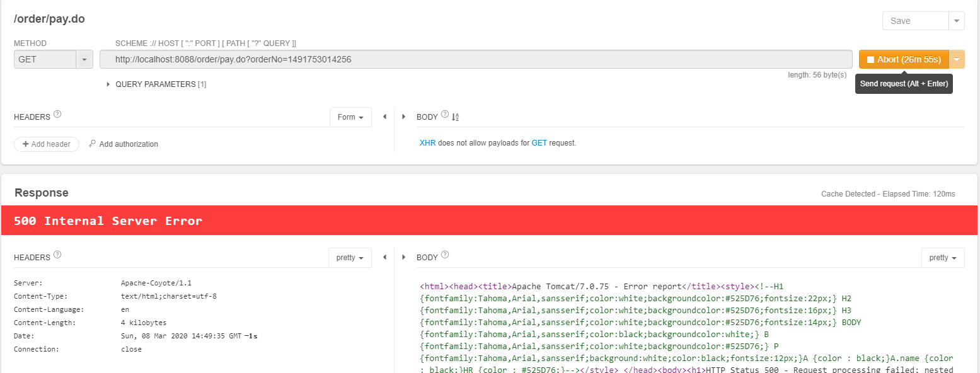980x373 pixels.
Task: Open the response body pretty dropdown
Action: pos(943,258)
